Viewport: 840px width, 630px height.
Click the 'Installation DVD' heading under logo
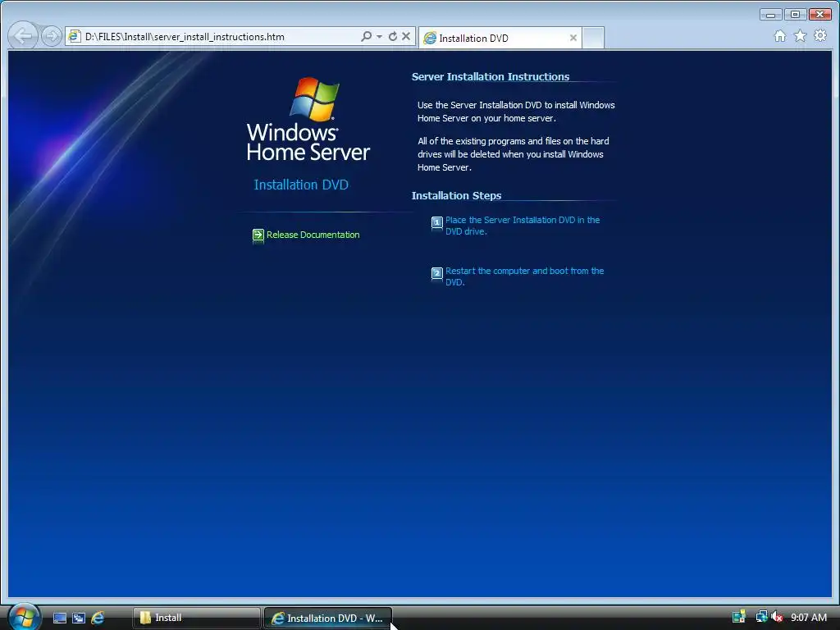pos(301,185)
